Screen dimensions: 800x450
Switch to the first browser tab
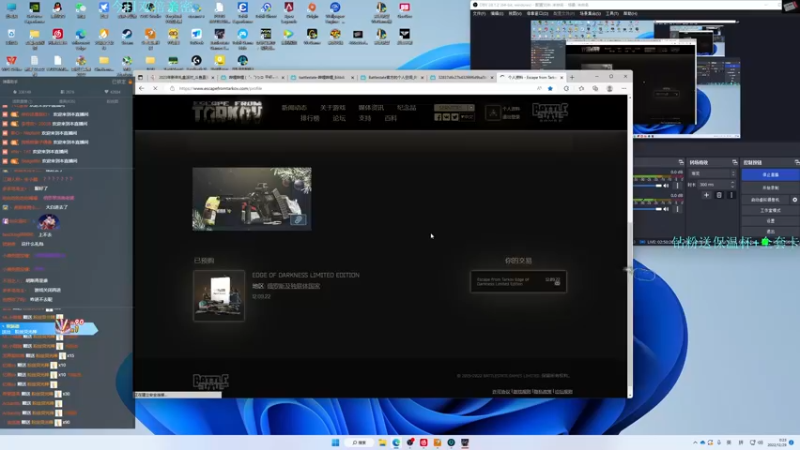coord(182,78)
